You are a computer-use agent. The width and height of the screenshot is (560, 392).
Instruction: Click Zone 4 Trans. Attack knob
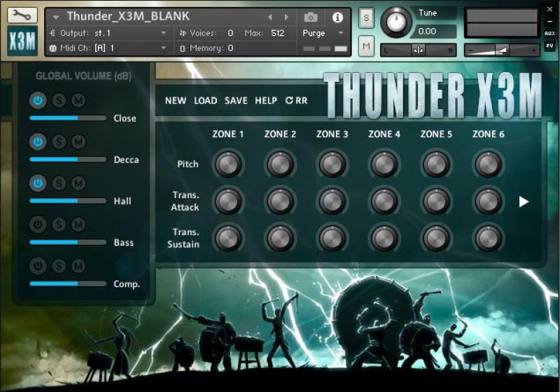384,202
